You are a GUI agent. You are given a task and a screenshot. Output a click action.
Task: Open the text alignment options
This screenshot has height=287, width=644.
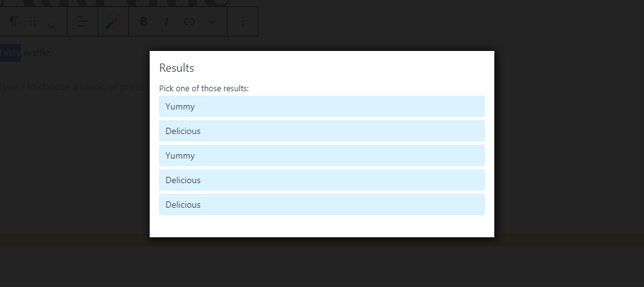[x=82, y=21]
